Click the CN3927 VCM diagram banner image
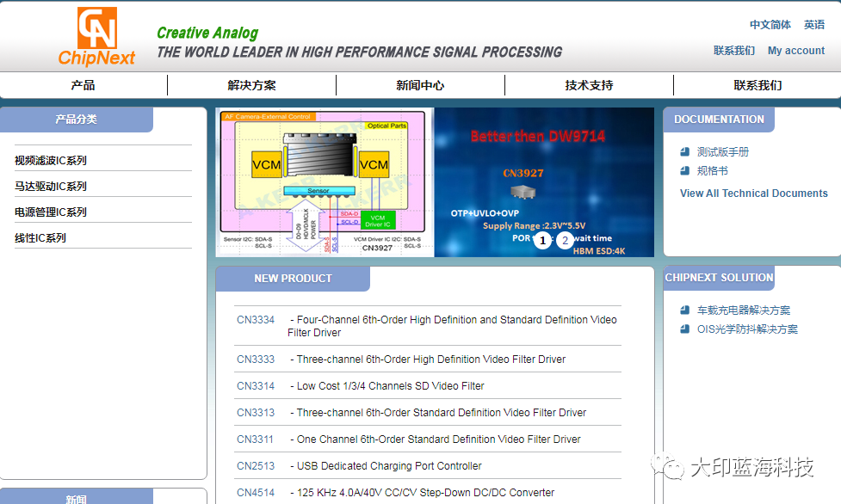Viewport: 841px width, 504px height. [325, 182]
